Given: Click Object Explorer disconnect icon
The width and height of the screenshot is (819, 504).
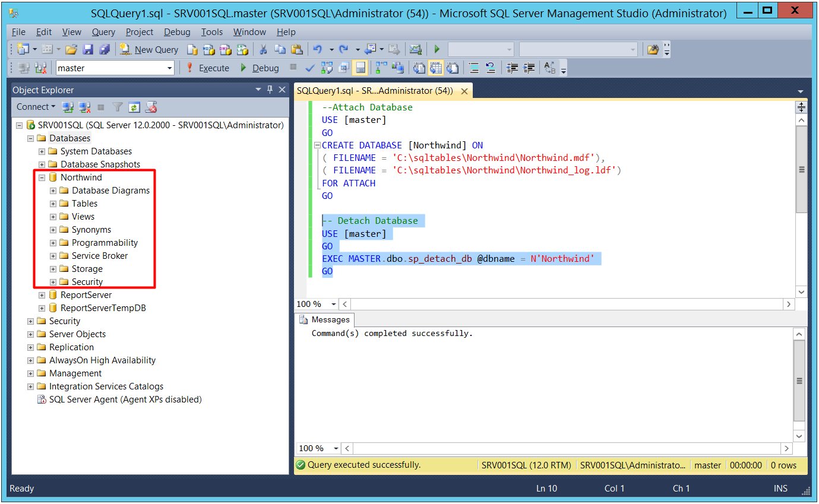Looking at the screenshot, I should click(85, 107).
